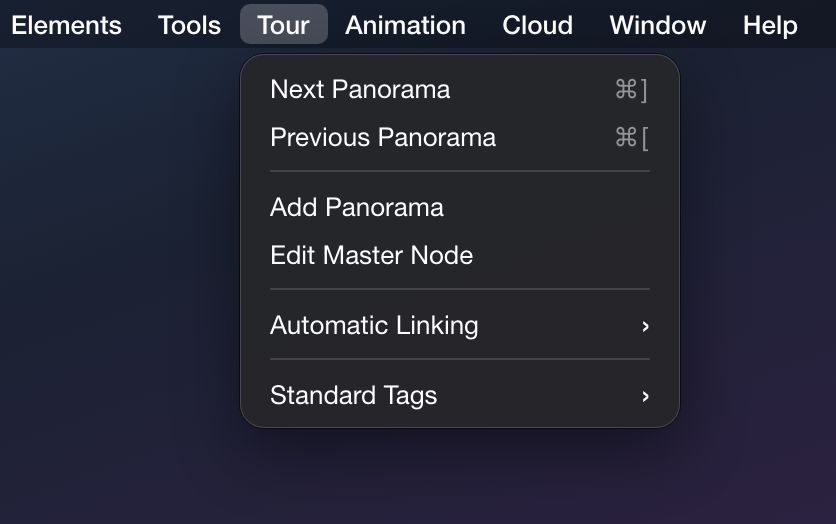Select the Add Panorama entry
The width and height of the screenshot is (836, 524).
tap(460, 207)
